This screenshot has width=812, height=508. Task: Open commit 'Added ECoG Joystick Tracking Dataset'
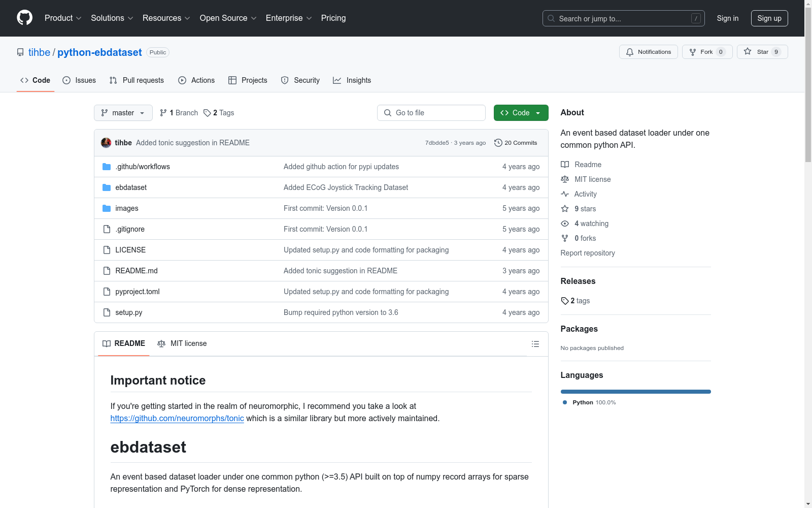coord(346,187)
